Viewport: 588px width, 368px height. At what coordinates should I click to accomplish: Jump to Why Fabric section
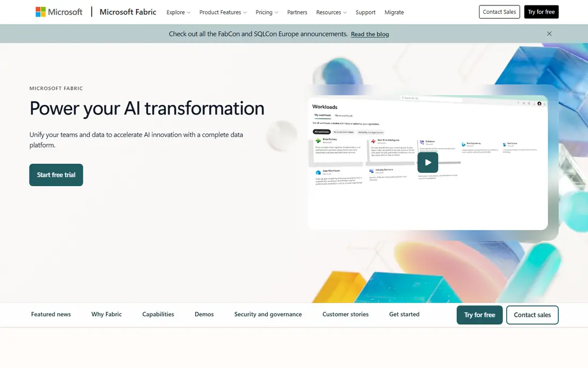point(106,315)
